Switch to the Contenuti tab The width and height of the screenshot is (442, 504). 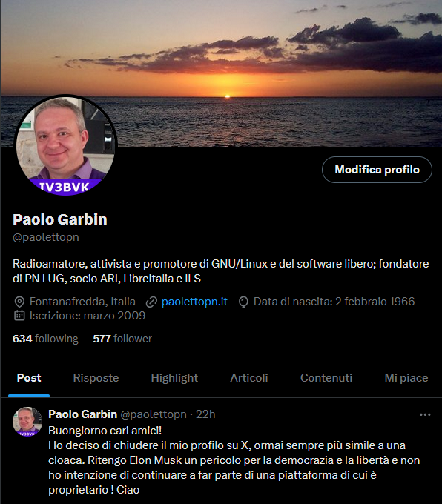326,378
